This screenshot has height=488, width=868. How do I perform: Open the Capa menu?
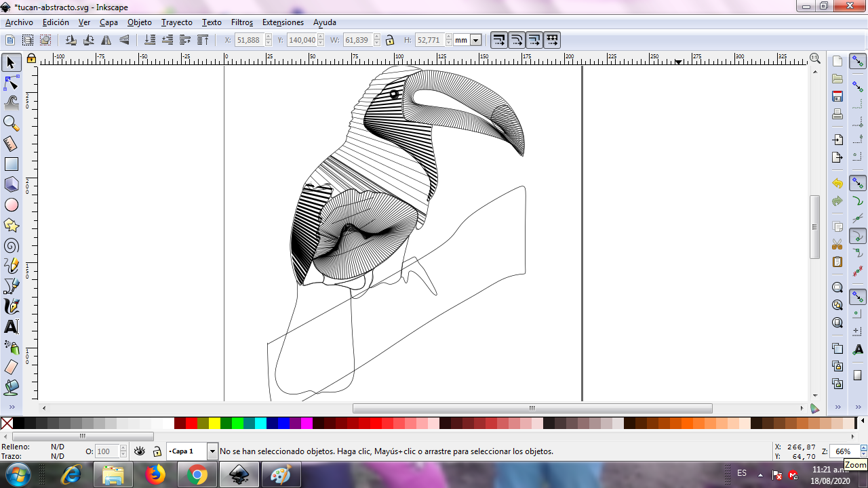tap(108, 22)
